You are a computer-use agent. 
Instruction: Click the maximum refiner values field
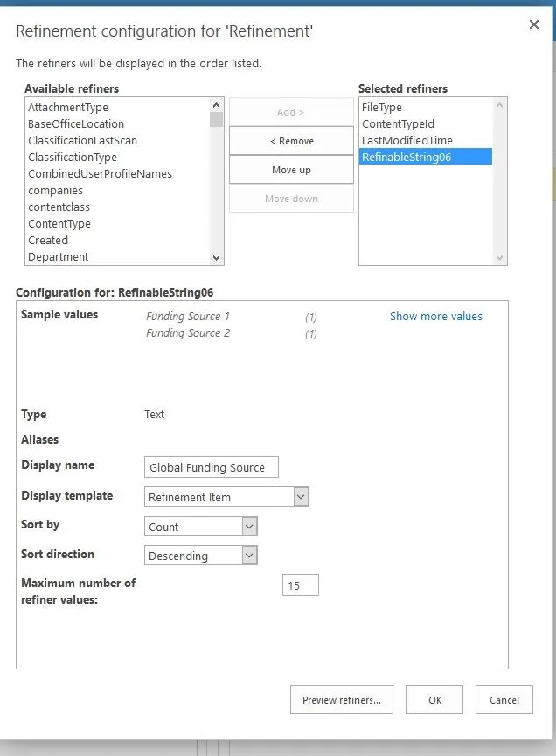(300, 585)
